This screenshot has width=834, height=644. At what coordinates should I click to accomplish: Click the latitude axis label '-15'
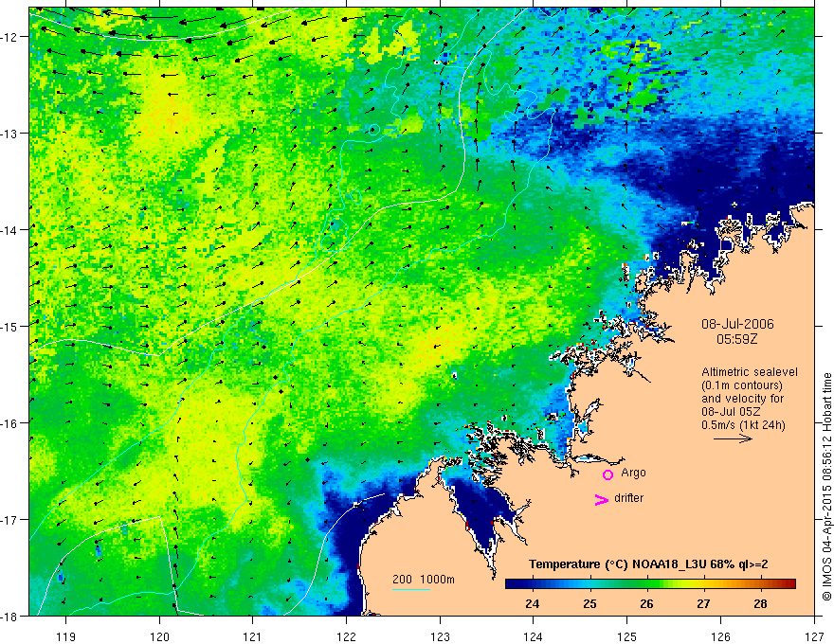pos(10,326)
